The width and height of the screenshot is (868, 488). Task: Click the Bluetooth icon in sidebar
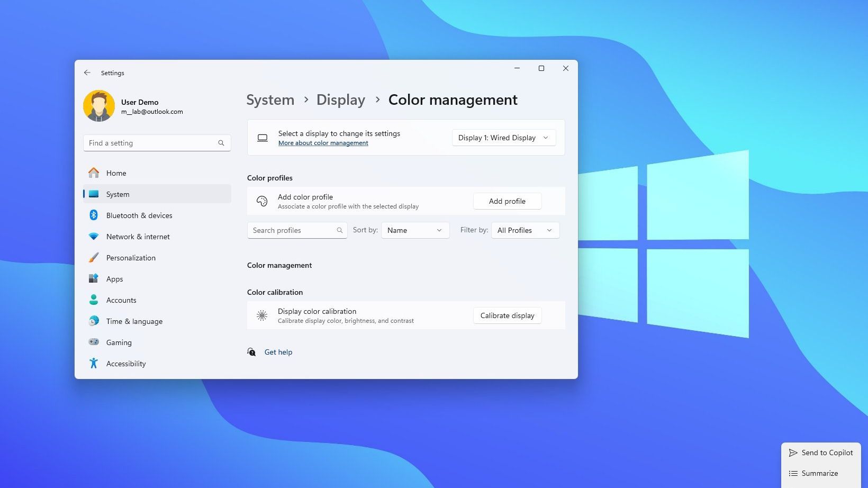(x=94, y=215)
